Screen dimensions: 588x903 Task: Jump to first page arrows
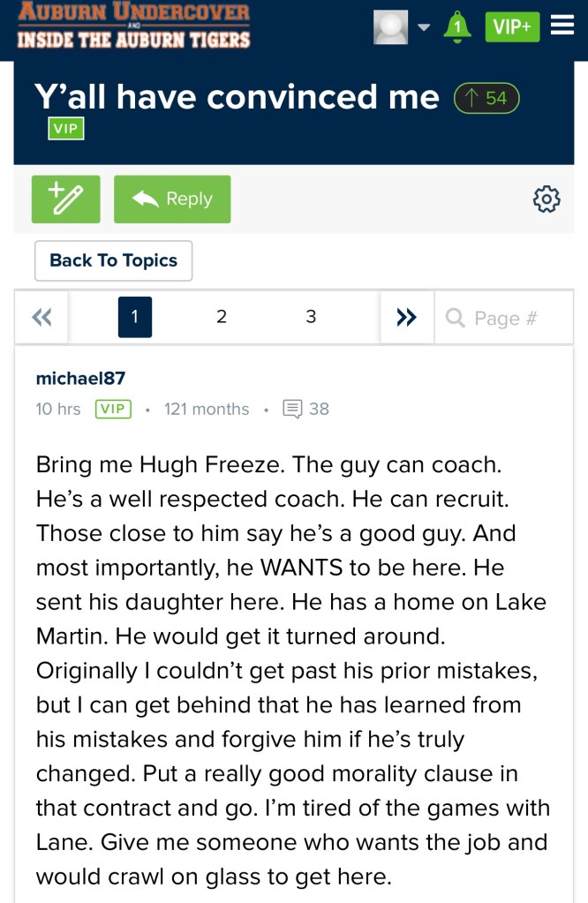click(41, 317)
